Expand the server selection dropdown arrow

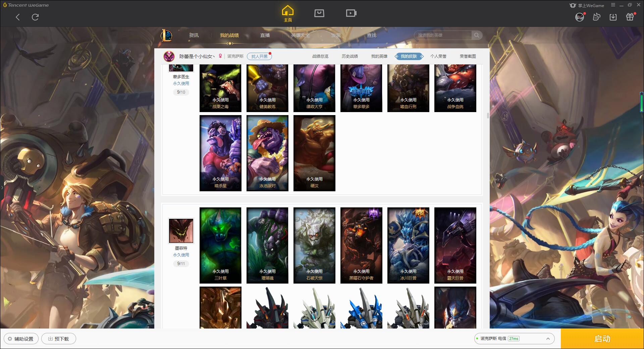548,339
